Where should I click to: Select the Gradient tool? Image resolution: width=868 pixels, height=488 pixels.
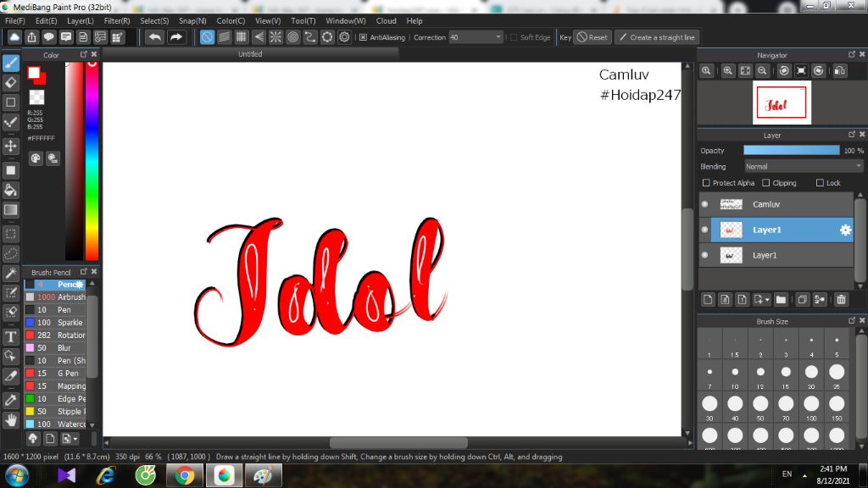pyautogui.click(x=10, y=210)
